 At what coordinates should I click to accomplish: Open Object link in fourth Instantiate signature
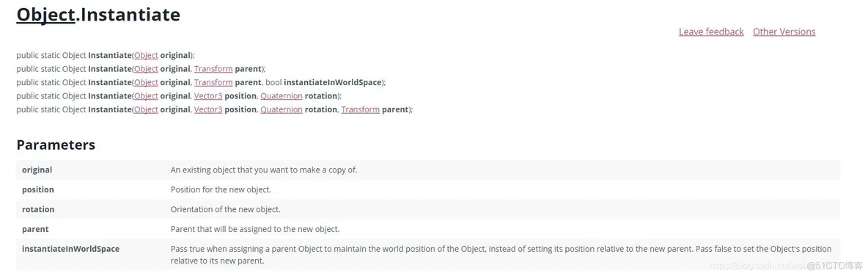pos(146,96)
